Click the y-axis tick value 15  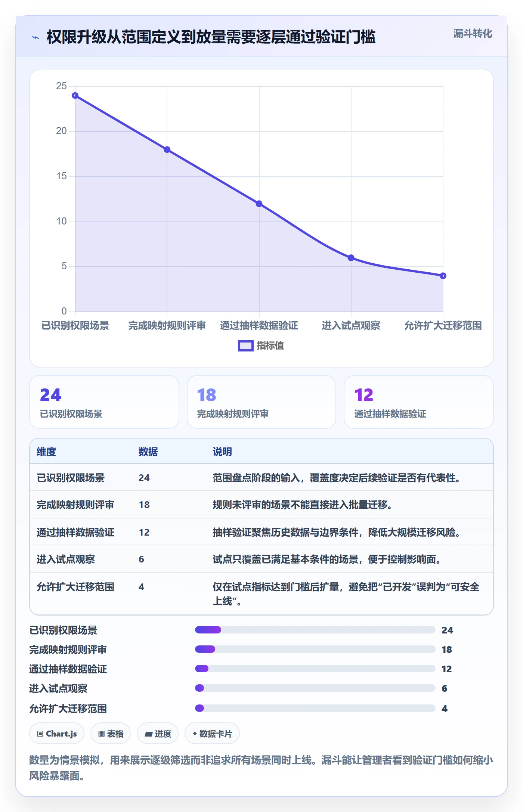point(61,176)
